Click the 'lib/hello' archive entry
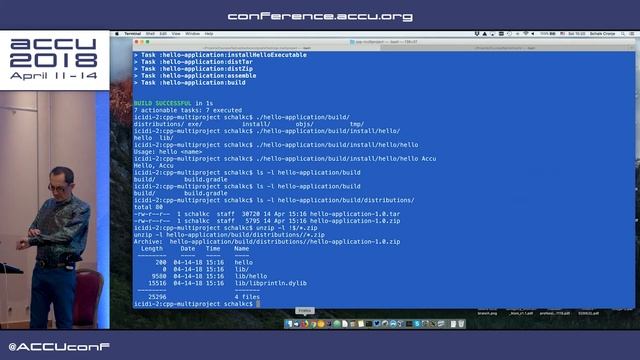The width and height of the screenshot is (640, 360). [251, 276]
